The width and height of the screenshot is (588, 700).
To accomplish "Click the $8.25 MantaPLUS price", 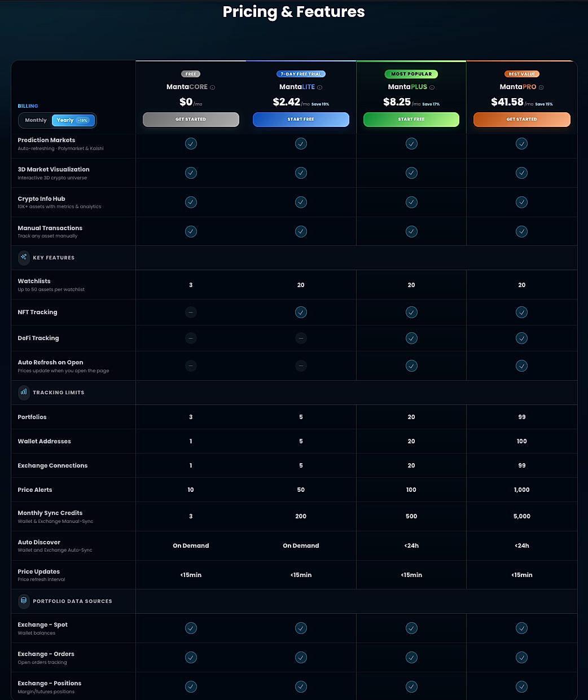I will tap(397, 102).
